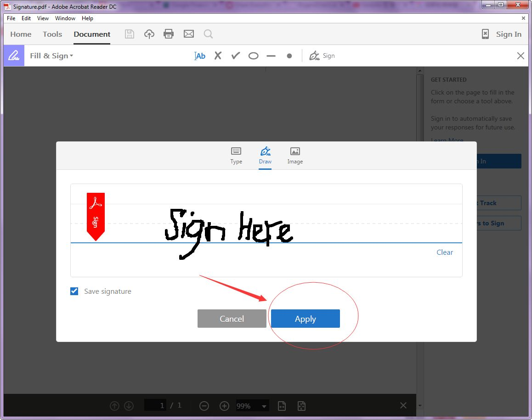Open the Edit menu

tap(26, 18)
